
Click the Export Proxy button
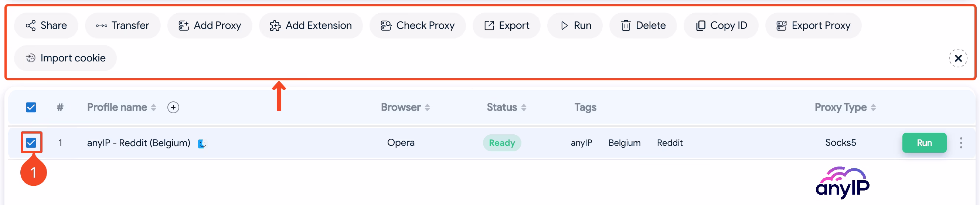point(813,26)
